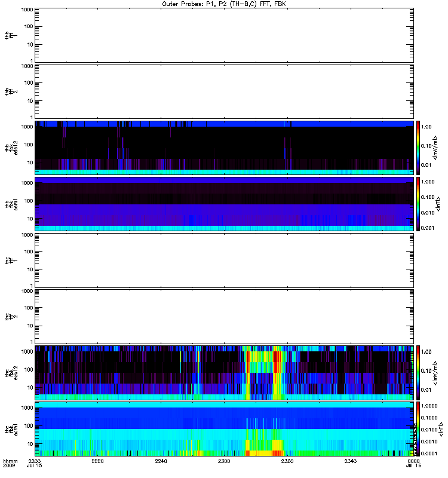Select the thb scm1 nT color bar
The height and width of the screenshot is (478, 448).
pos(418,204)
